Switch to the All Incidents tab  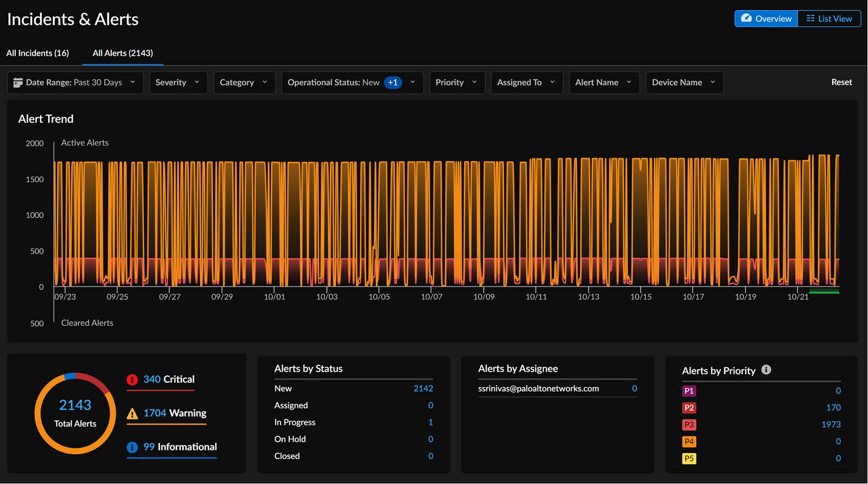tap(37, 53)
